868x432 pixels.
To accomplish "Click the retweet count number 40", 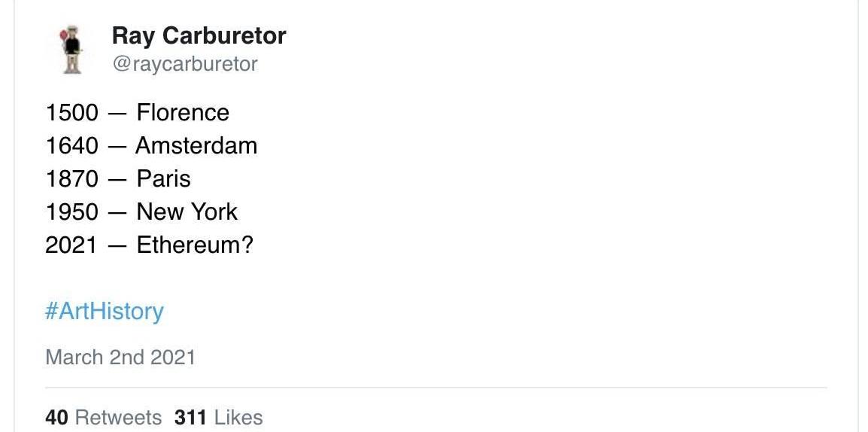I will click(x=56, y=417).
